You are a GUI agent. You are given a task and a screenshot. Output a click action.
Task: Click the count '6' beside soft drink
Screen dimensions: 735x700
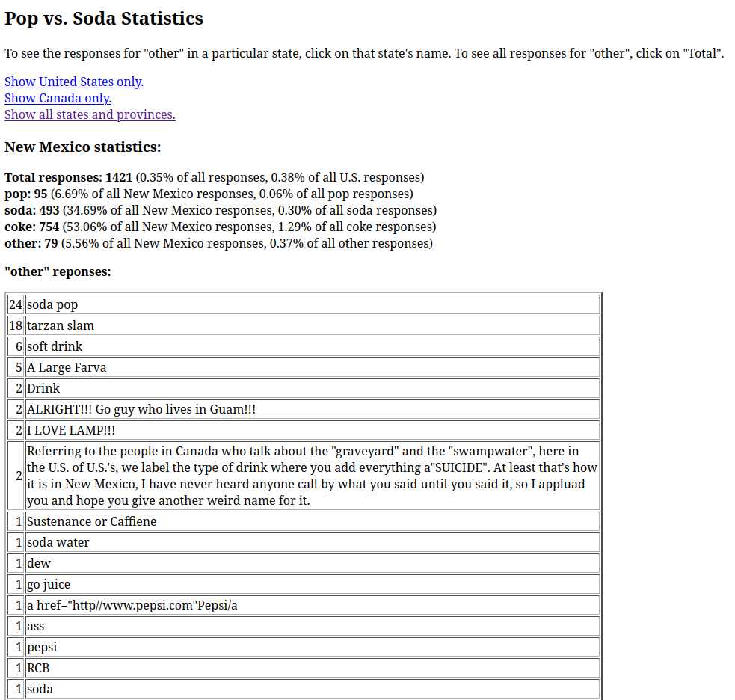click(x=16, y=346)
